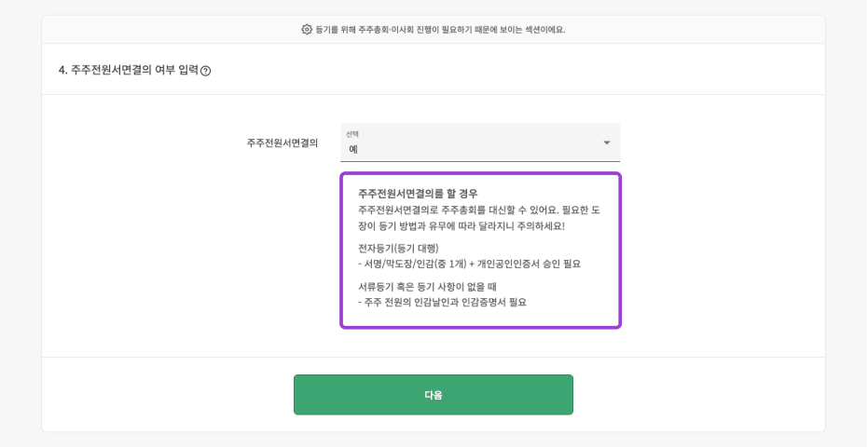Image resolution: width=868 pixels, height=448 pixels.
Task: Click the help question mark beside section title
Action: coord(205,70)
